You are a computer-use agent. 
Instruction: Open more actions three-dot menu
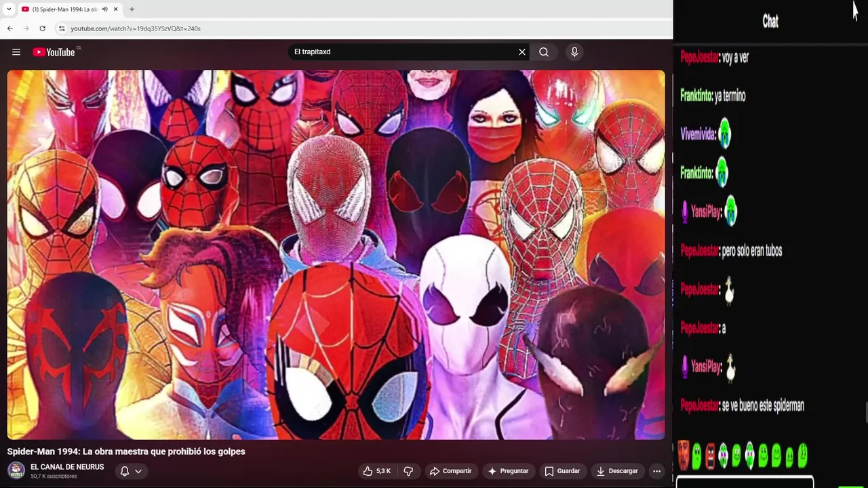pyautogui.click(x=656, y=471)
